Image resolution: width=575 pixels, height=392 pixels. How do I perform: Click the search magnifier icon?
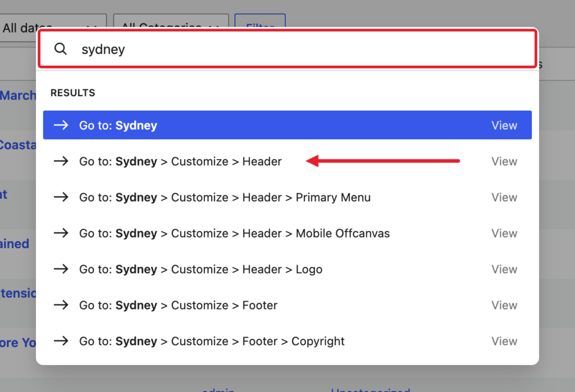pos(61,49)
